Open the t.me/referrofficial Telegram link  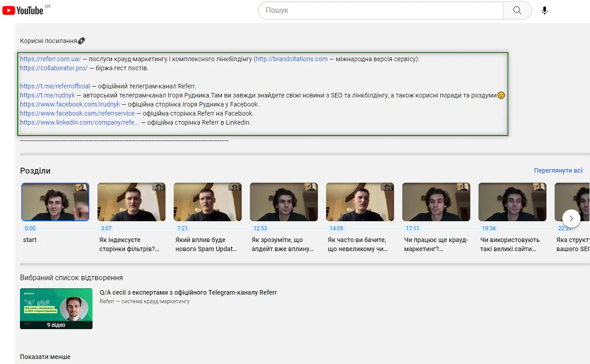pyautogui.click(x=55, y=86)
